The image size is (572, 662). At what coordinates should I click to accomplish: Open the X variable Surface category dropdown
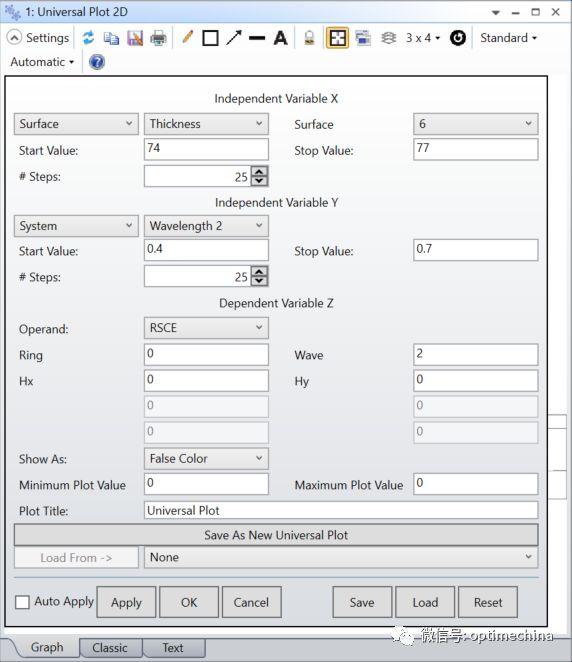(x=76, y=124)
